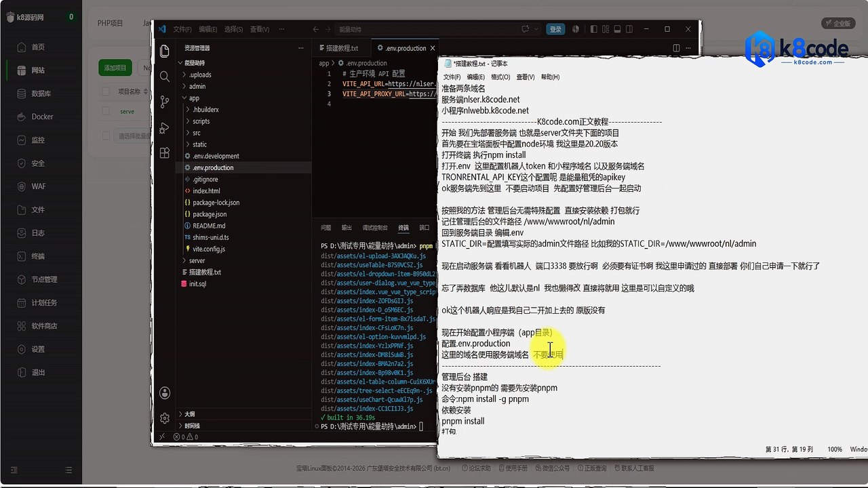Open the 文件(F) menu in VS Code
Image resolution: width=868 pixels, height=488 pixels.
[x=182, y=29]
